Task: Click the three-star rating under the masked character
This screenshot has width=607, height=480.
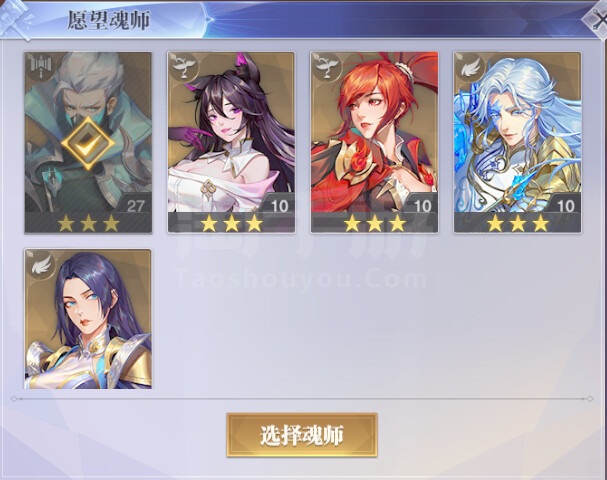Action: [x=88, y=223]
